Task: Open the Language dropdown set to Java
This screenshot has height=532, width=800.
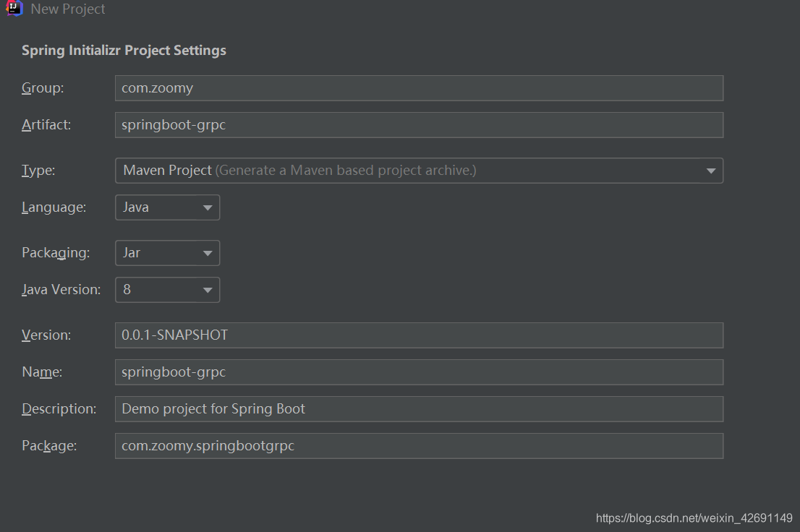Action: pos(167,207)
